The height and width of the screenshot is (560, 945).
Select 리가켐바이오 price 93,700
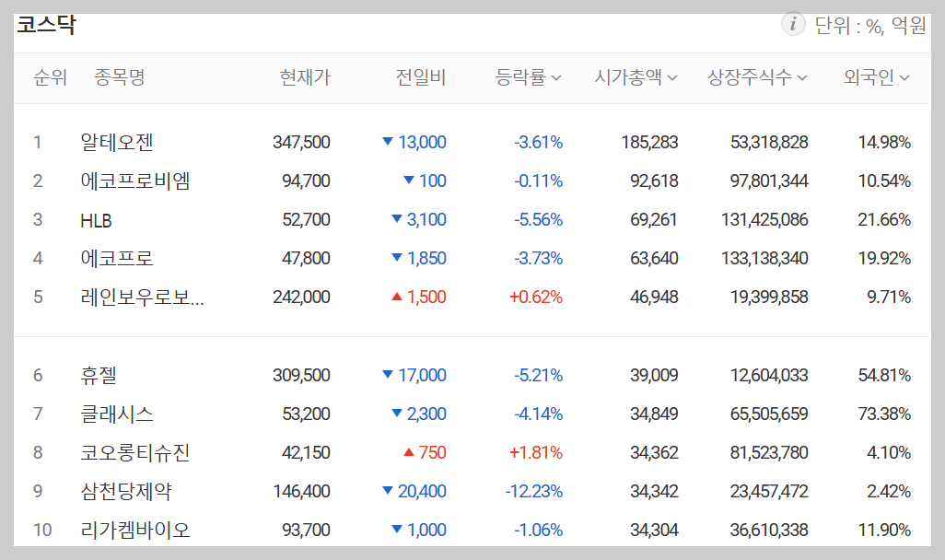click(x=306, y=530)
